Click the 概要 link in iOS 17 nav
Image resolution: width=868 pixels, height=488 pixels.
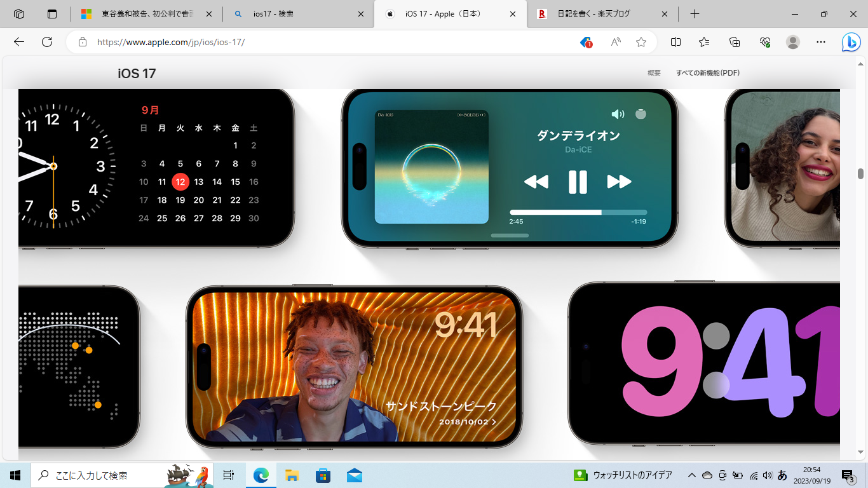point(654,73)
